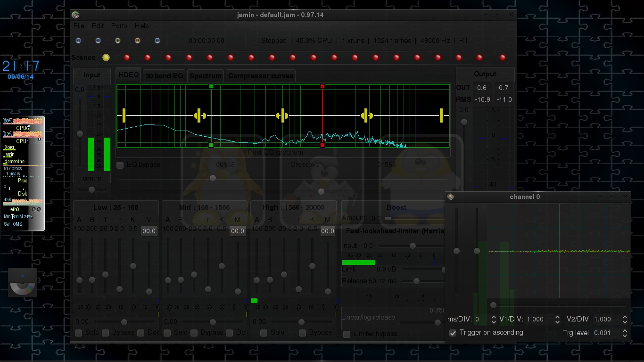This screenshot has height=362, width=644.
Task: Grab the green crossover marker atop the EQ graph
Action: 211,86
